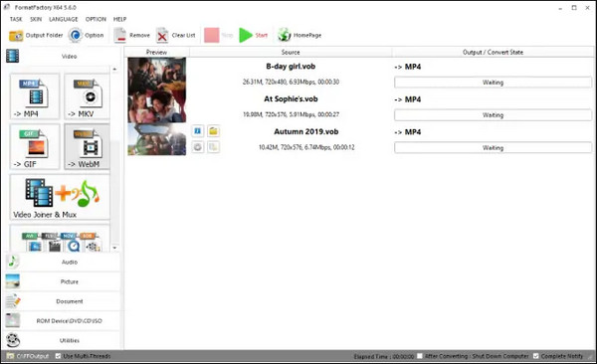The height and width of the screenshot is (364, 597).
Task: Click the Document pencil icon
Action: click(x=13, y=301)
